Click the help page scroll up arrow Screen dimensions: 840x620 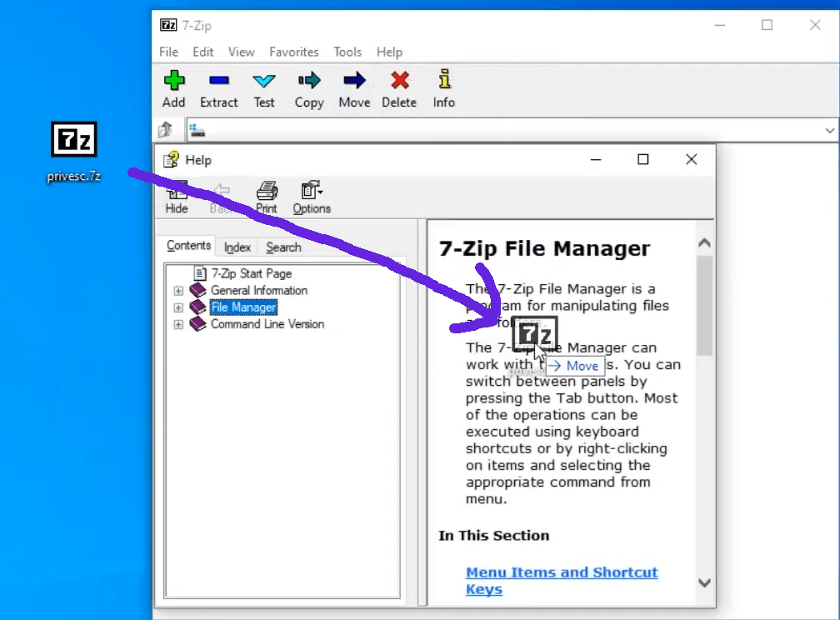point(704,242)
